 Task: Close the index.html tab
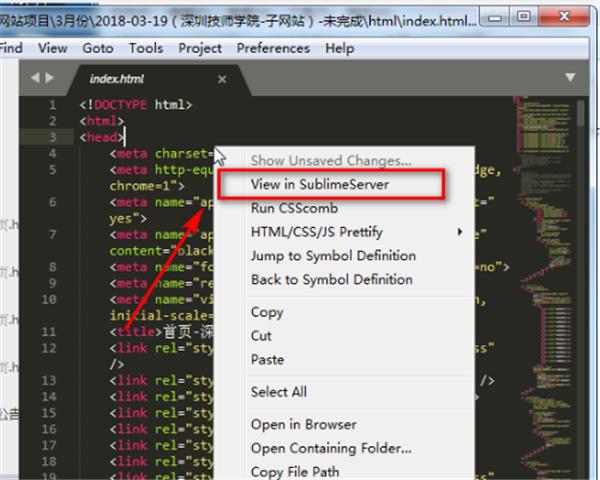222,79
